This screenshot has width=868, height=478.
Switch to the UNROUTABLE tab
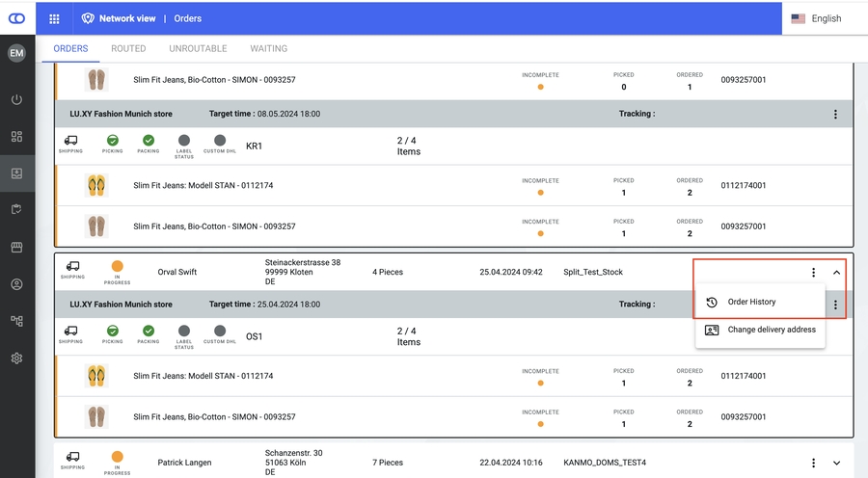coord(198,48)
